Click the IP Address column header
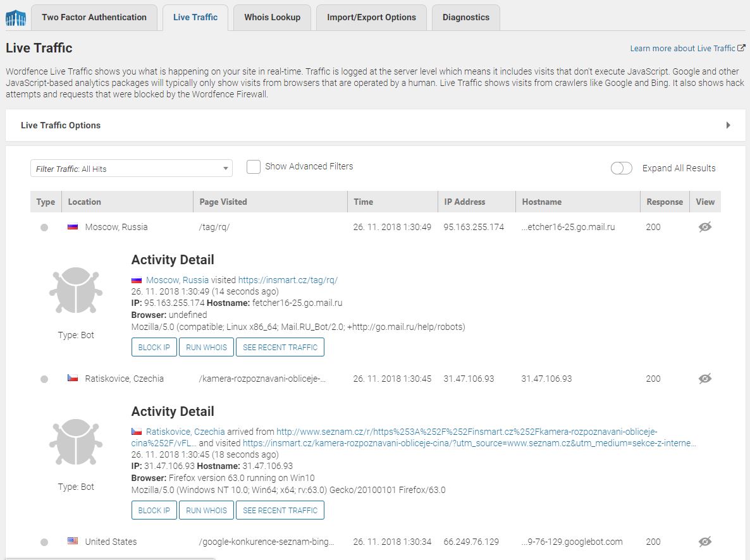750x560 pixels. pos(476,202)
